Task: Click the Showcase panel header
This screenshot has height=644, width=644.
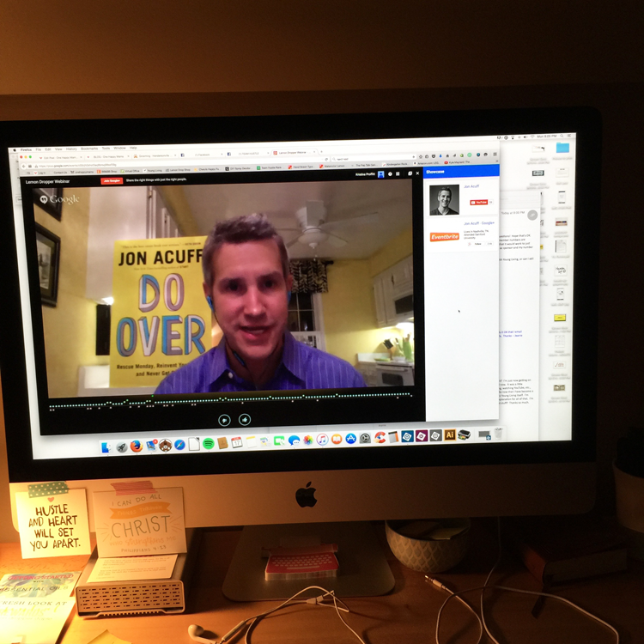Action: tap(461, 172)
